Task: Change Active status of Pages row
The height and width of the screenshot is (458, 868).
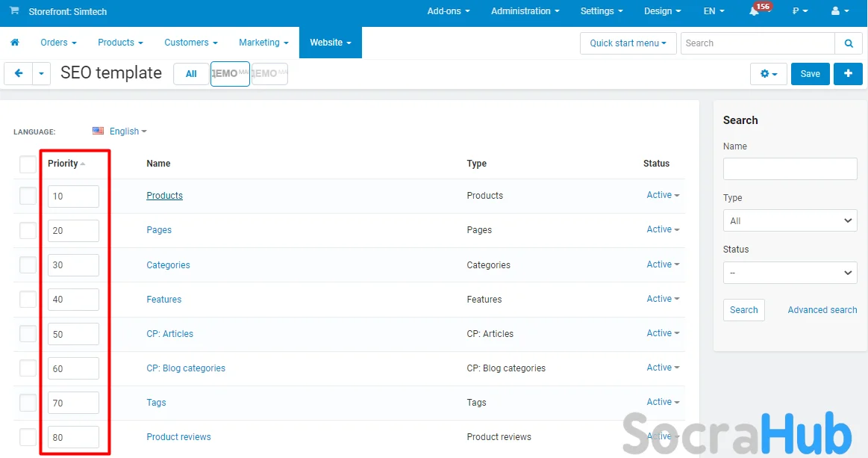Action: coord(662,229)
